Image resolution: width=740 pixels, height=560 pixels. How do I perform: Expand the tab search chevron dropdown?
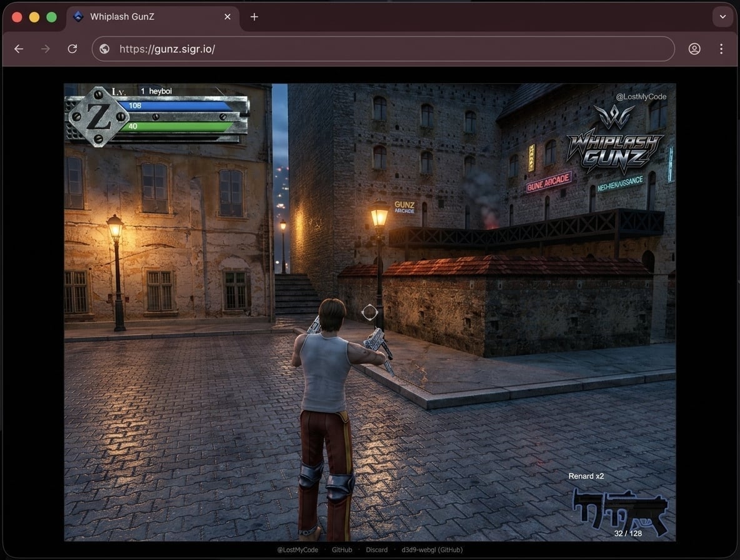pos(722,16)
